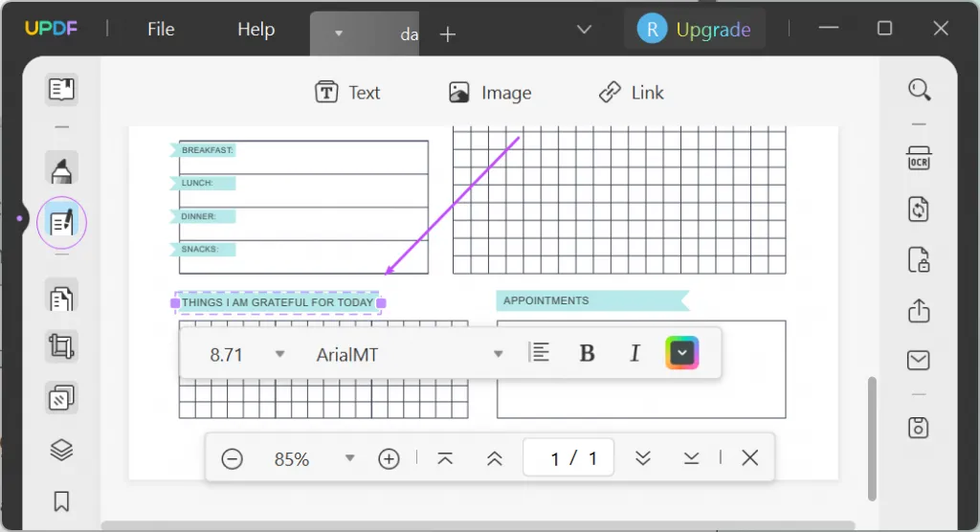
Task: Click the OCR recognition icon
Action: pos(919,159)
